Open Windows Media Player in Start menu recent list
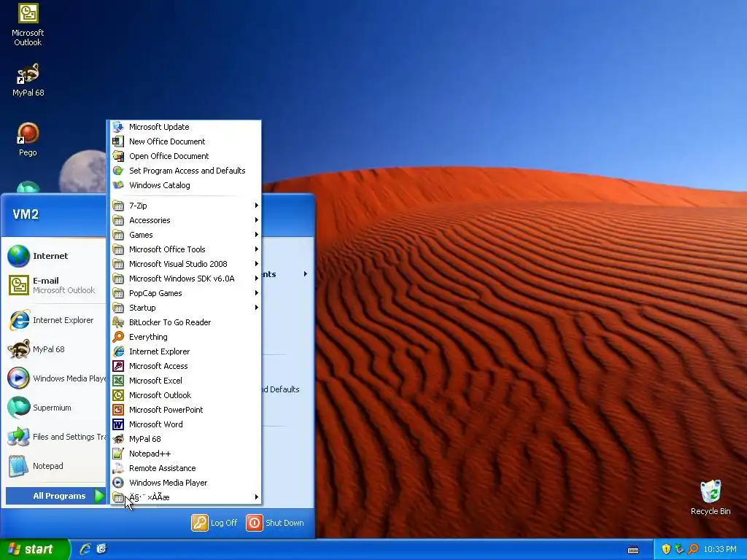This screenshot has height=560, width=747. coord(55,378)
